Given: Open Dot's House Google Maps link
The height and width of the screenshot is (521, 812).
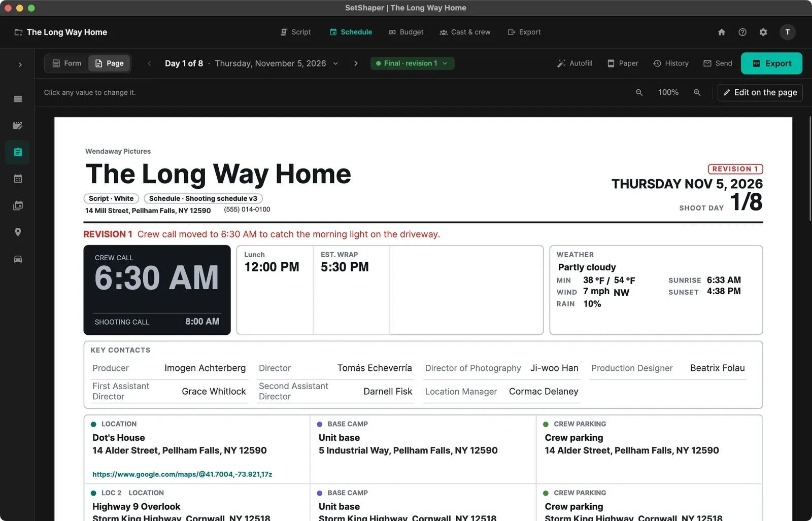Looking at the screenshot, I should click(182, 474).
